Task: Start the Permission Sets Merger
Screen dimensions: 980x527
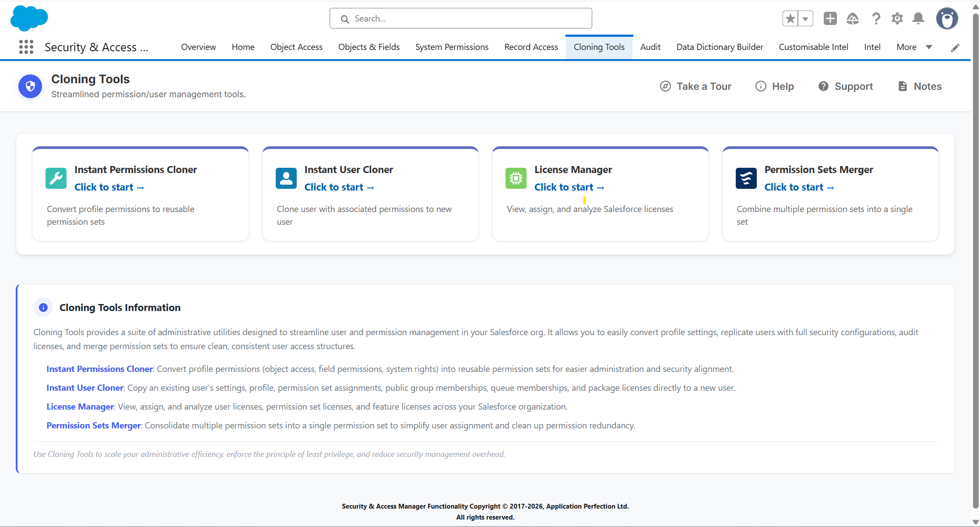Action: click(799, 187)
